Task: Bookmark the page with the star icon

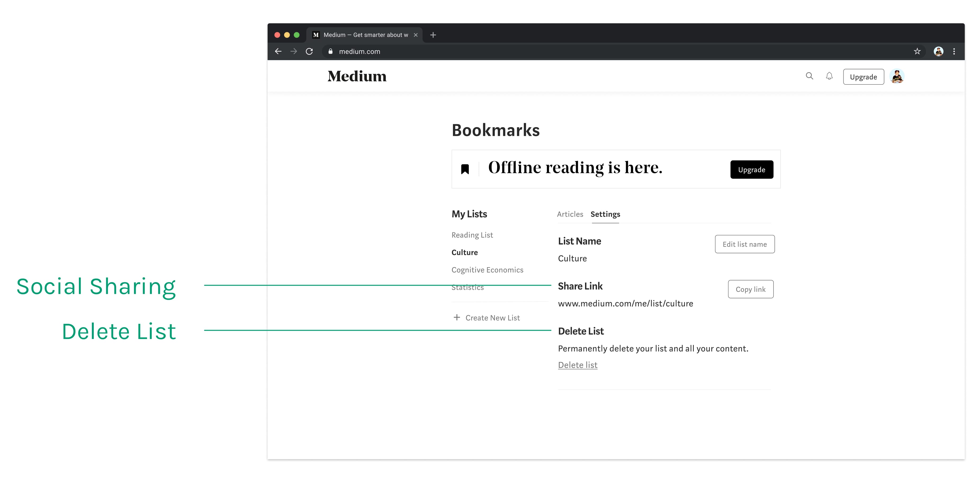Action: (917, 51)
